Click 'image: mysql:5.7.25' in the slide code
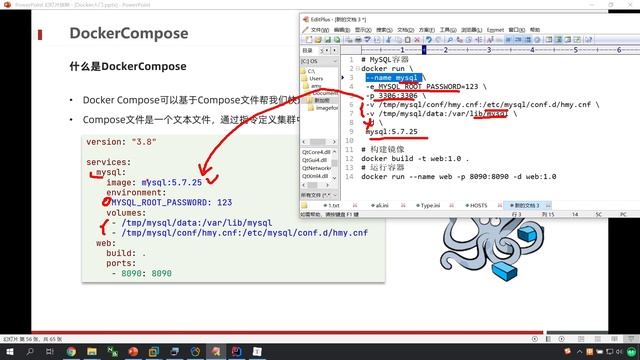Screen dimensions: 640x360 click(x=154, y=182)
